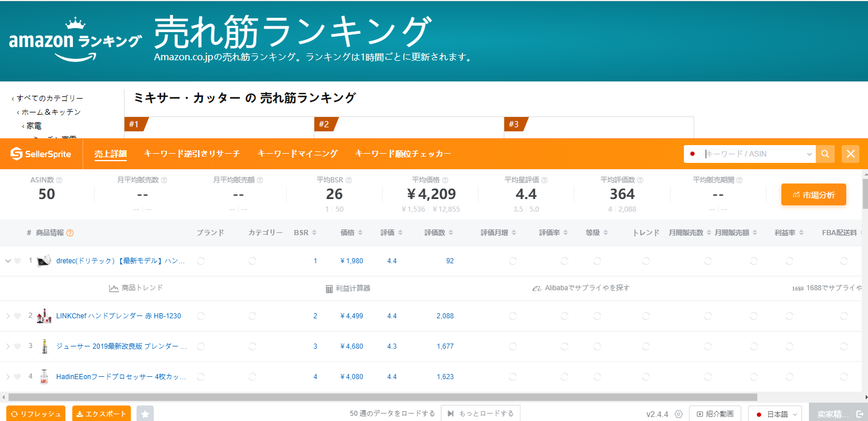
Task: Open ジューサー 2019最新改良版 product link
Action: coord(122,346)
